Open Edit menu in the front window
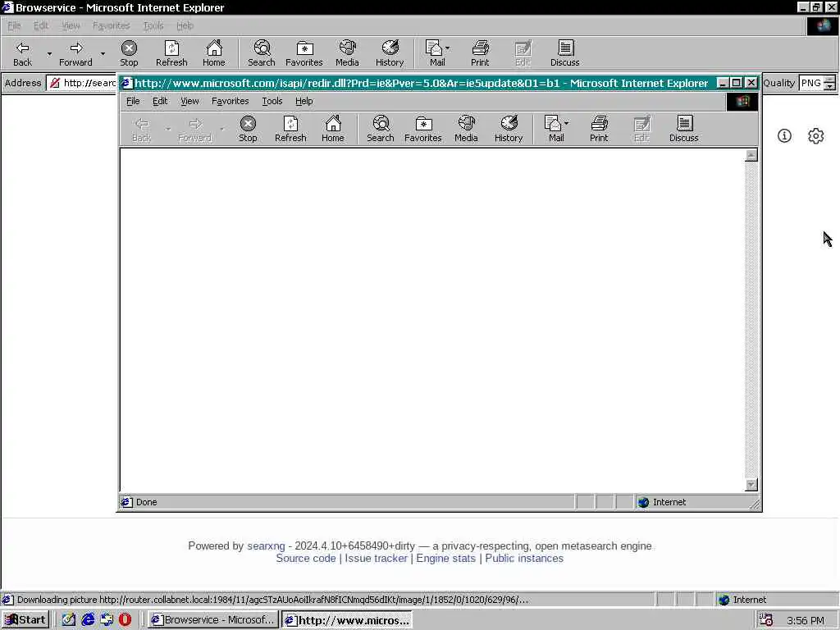Image resolution: width=840 pixels, height=630 pixels. 160,101
